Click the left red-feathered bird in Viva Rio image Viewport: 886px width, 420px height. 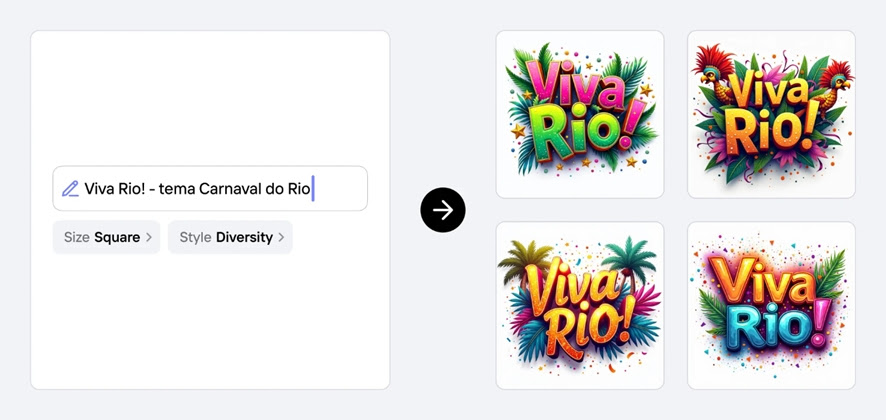coord(712,75)
